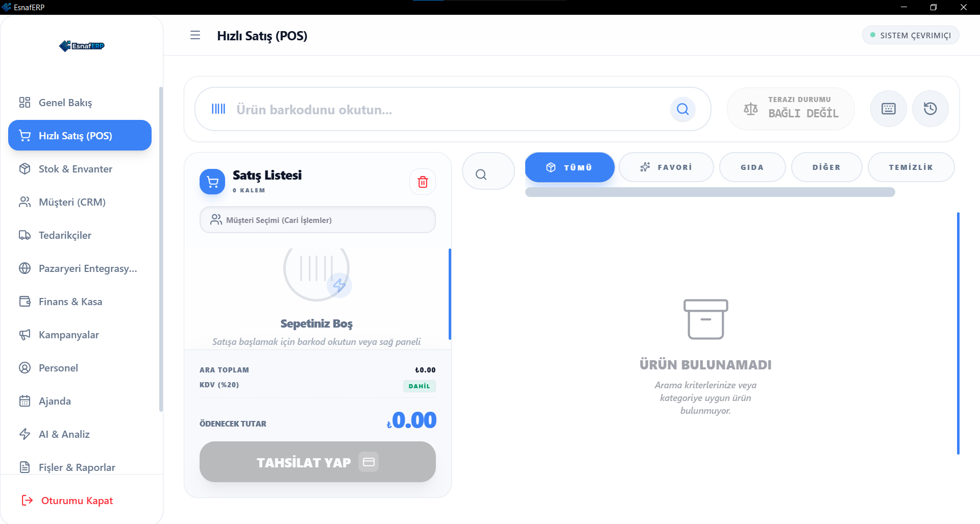The width and height of the screenshot is (980, 524).
Task: Select the DİĞER category tab
Action: (826, 167)
